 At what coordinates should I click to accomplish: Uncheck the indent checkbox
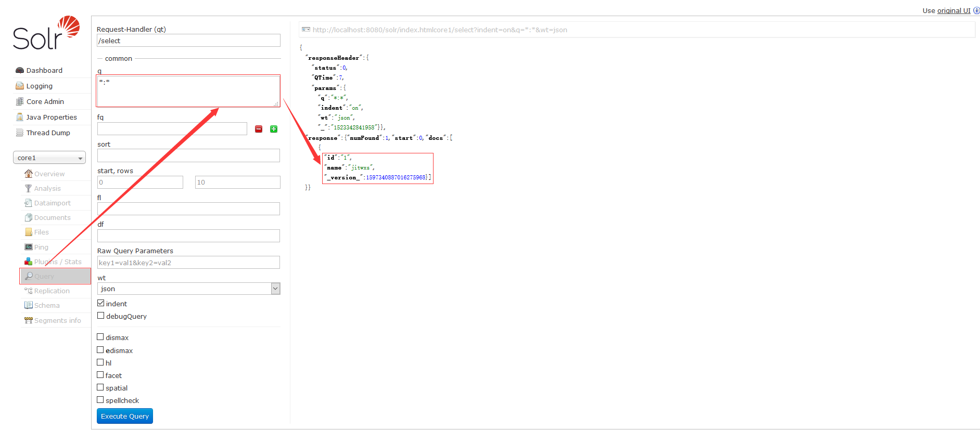(101, 303)
